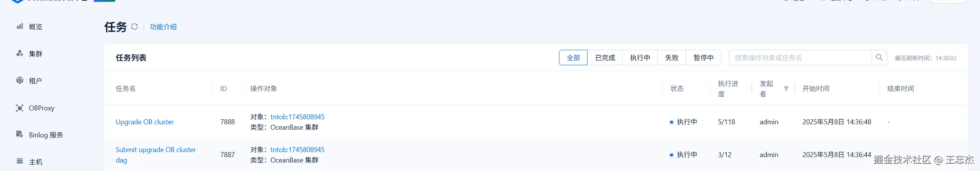Open Submit upgrade OB cluster dag task
Screen dimensions: 980x171
click(155, 150)
